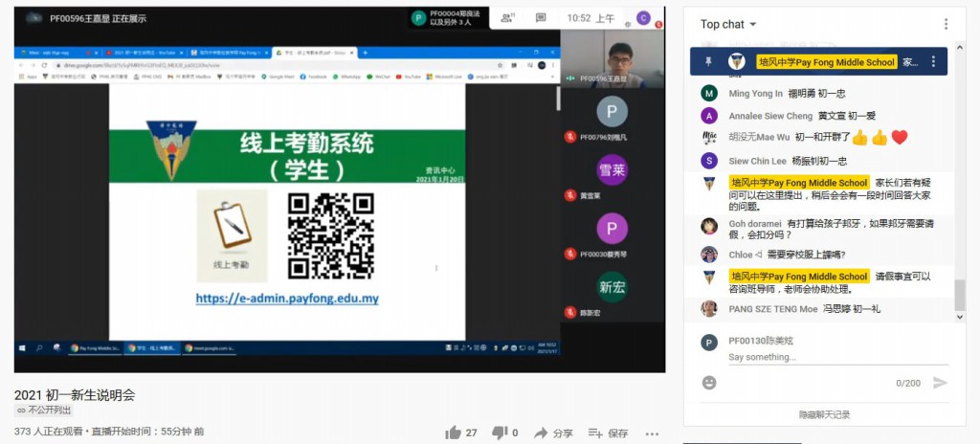Click Pay Fong avatar in the pinned message
Screen dimensions: 980x444
click(x=736, y=61)
